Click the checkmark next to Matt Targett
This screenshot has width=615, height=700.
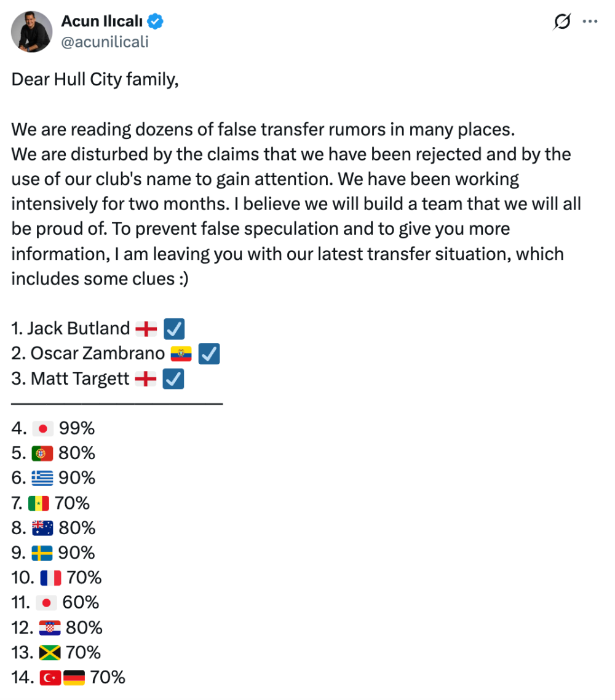point(173,379)
